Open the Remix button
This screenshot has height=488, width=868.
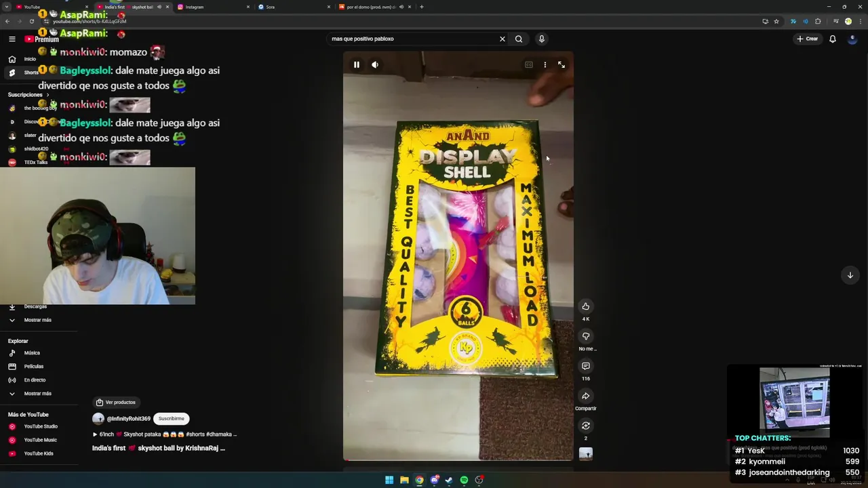click(x=586, y=426)
